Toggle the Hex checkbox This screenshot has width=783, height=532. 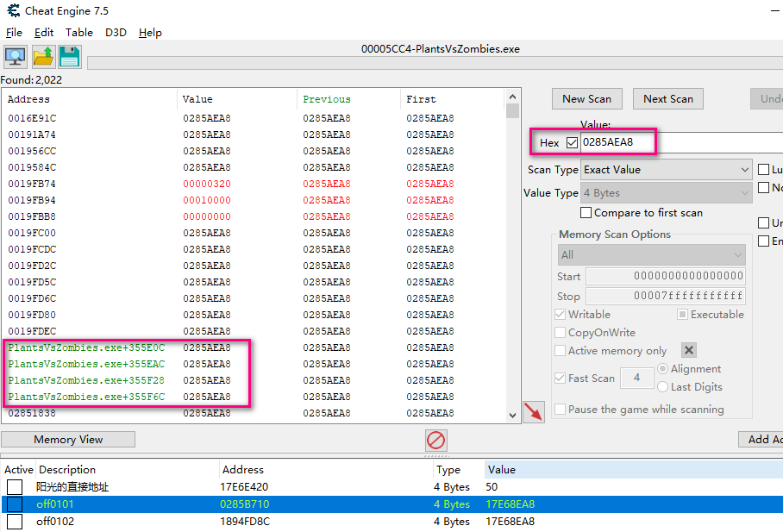pos(573,143)
